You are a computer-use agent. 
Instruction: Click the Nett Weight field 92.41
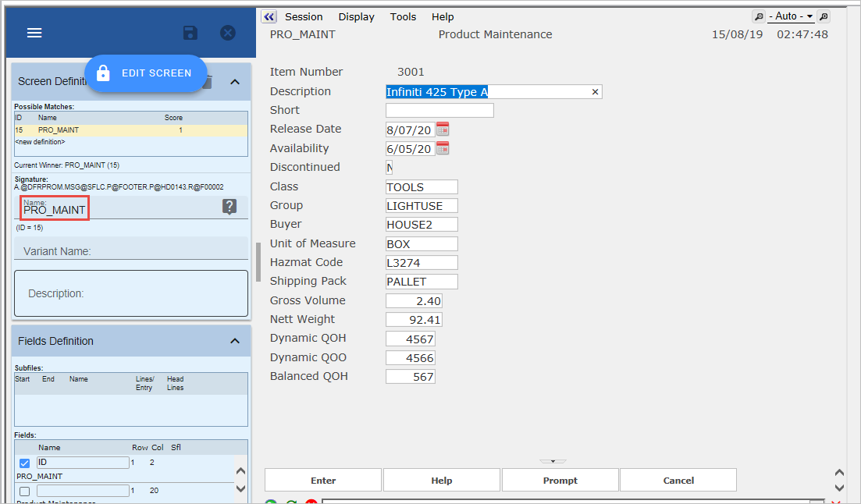pyautogui.click(x=414, y=320)
